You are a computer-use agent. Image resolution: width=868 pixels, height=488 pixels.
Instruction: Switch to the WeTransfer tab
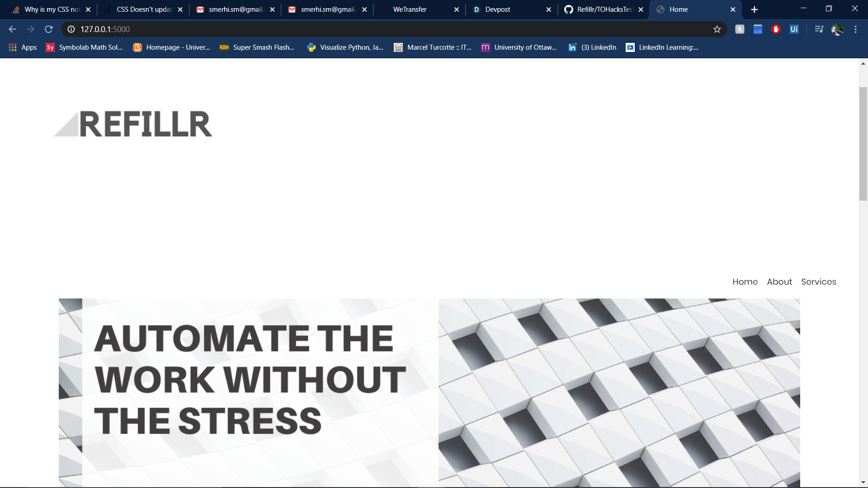[410, 9]
